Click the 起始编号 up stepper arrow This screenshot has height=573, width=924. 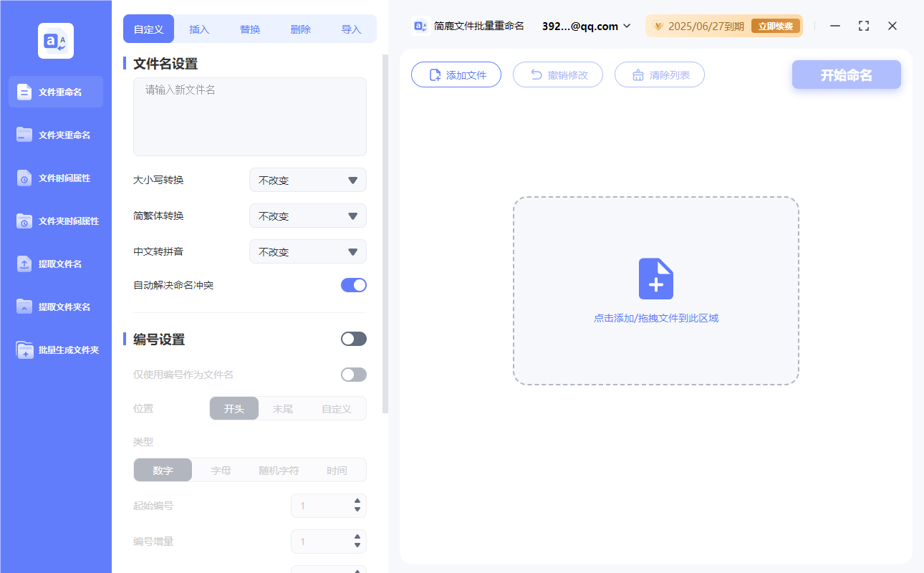point(356,501)
